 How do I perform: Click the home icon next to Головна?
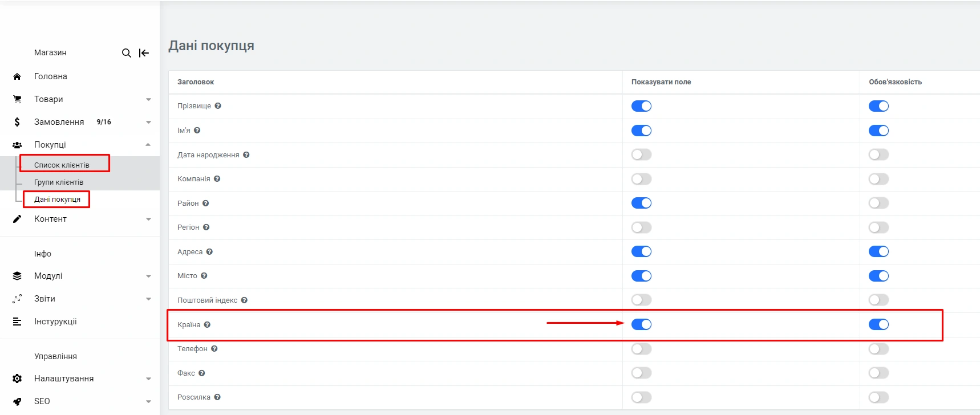[17, 76]
